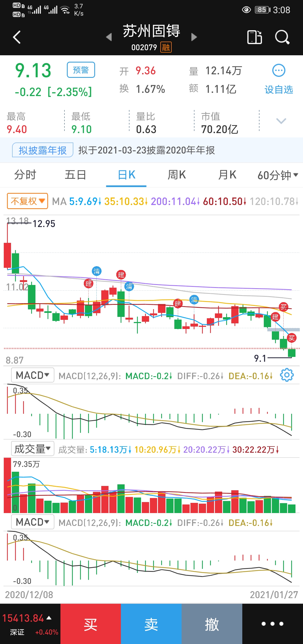Read notice 拟于2021-03-23披露2020年年报
The height and width of the screenshot is (644, 303).
147,150
